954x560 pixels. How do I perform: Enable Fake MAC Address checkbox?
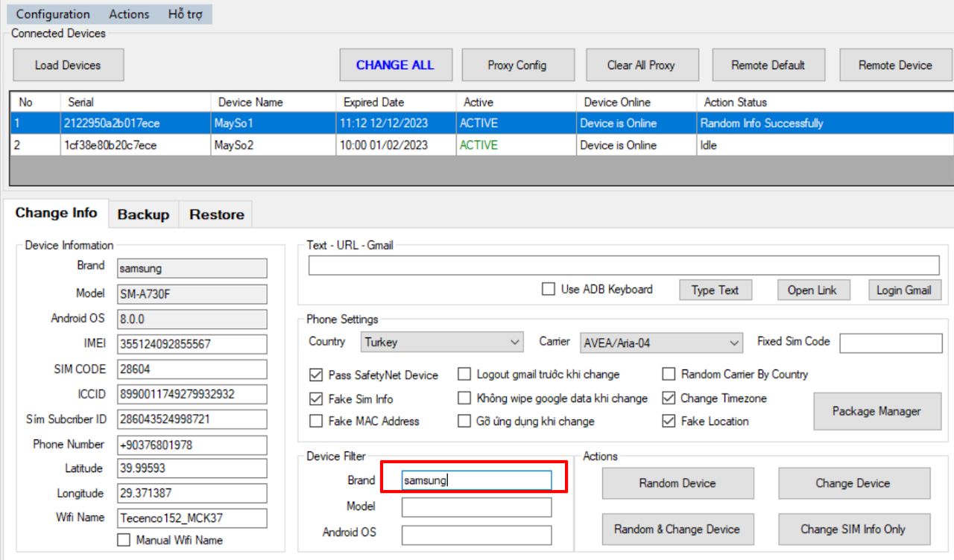click(x=316, y=421)
